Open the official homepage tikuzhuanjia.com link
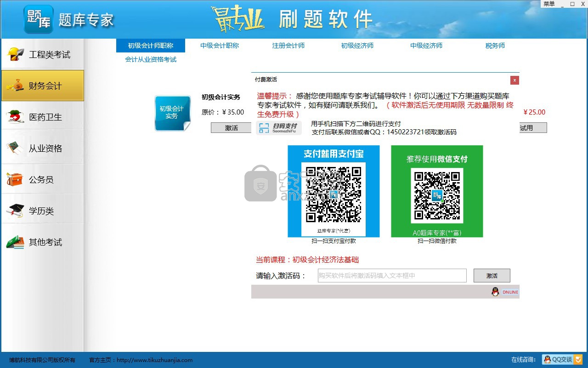588x368 pixels. (x=155, y=360)
